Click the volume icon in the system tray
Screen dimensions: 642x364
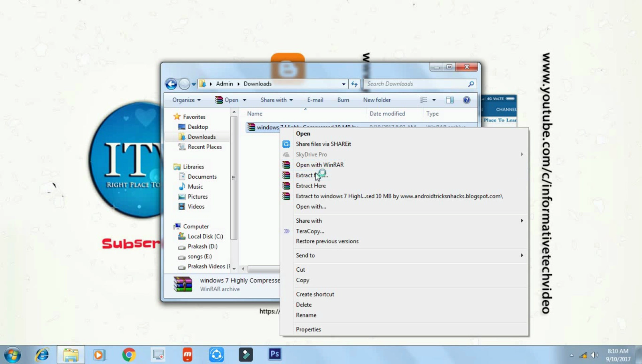[594, 355]
